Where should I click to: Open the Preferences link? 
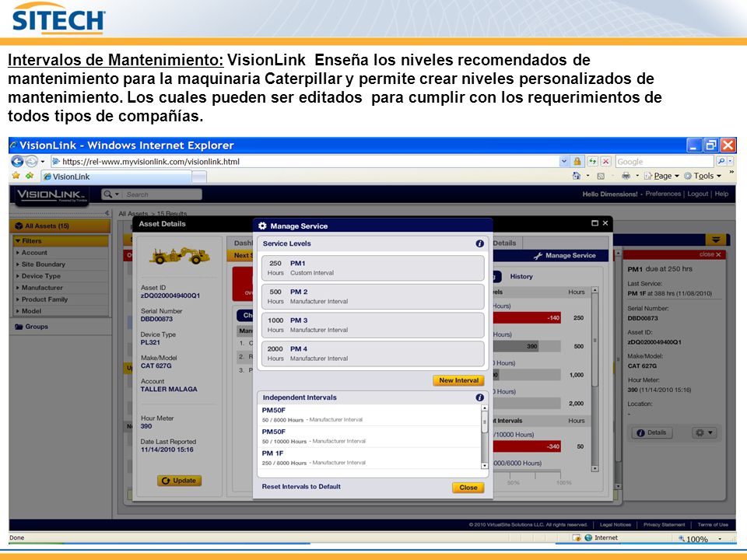coord(663,194)
